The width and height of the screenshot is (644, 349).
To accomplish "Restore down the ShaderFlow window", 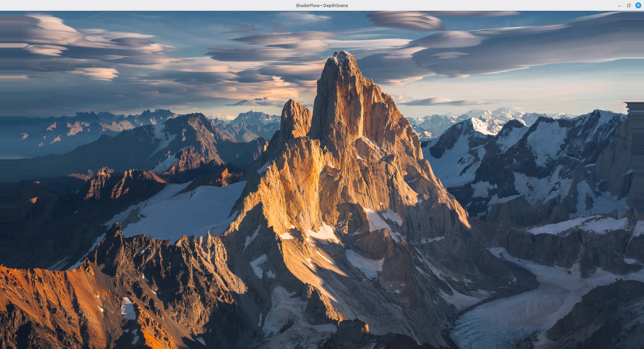I will coord(629,5).
